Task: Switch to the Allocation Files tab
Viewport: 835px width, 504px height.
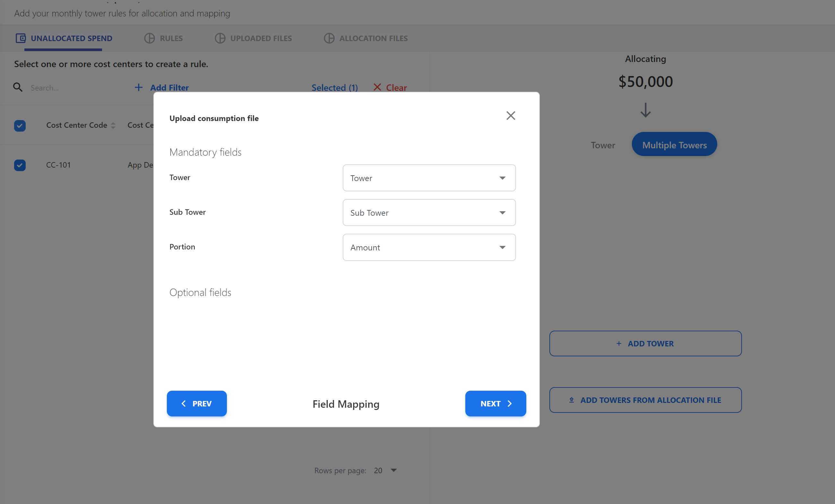Action: click(373, 38)
